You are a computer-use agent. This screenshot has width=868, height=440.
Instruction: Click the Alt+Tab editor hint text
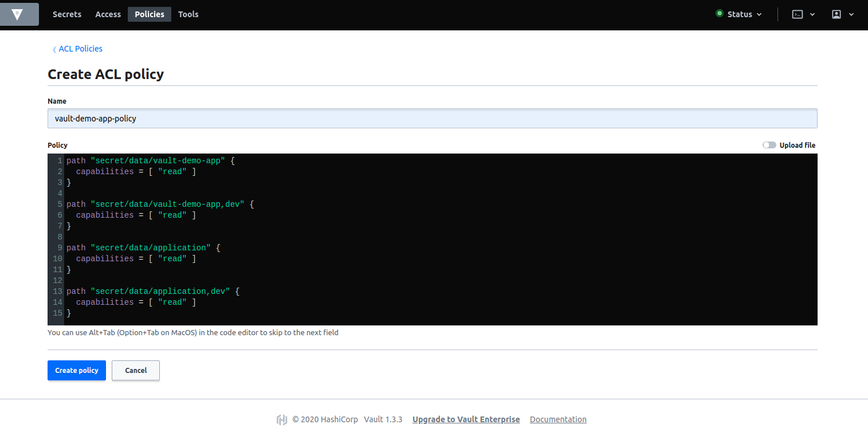tap(193, 332)
